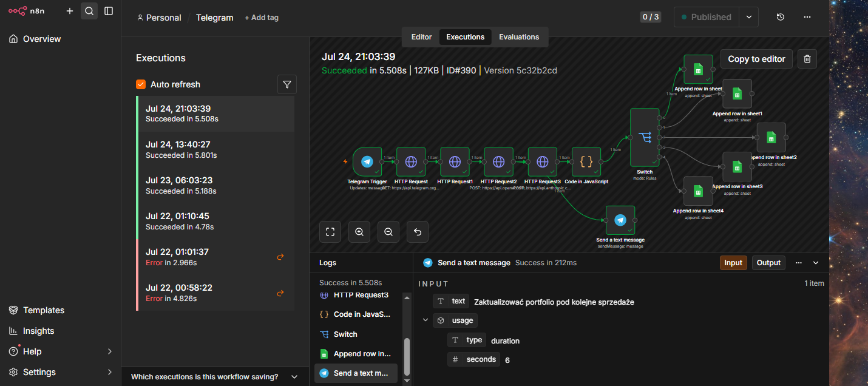Open the Evaluations tab
868x386 pixels.
click(519, 37)
